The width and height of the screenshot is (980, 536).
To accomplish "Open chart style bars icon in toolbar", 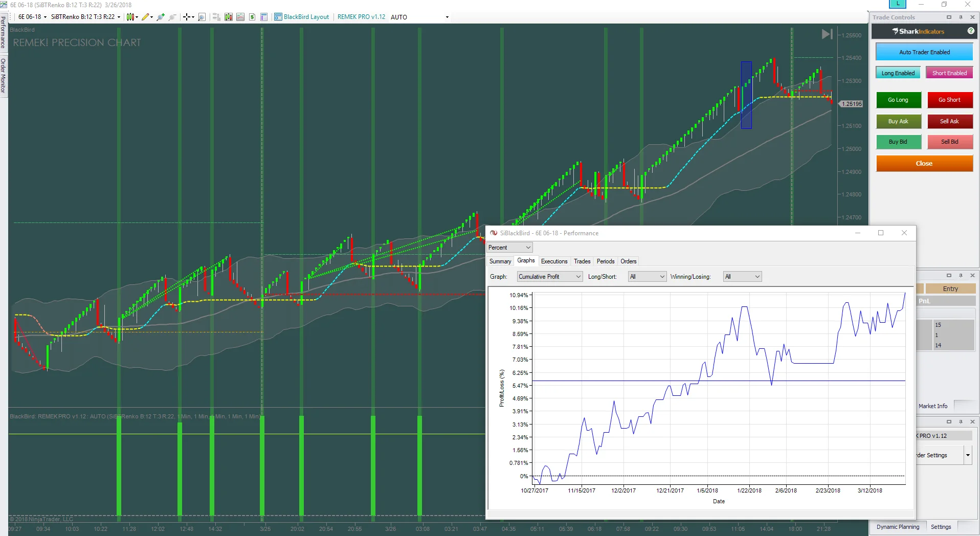I will click(130, 17).
